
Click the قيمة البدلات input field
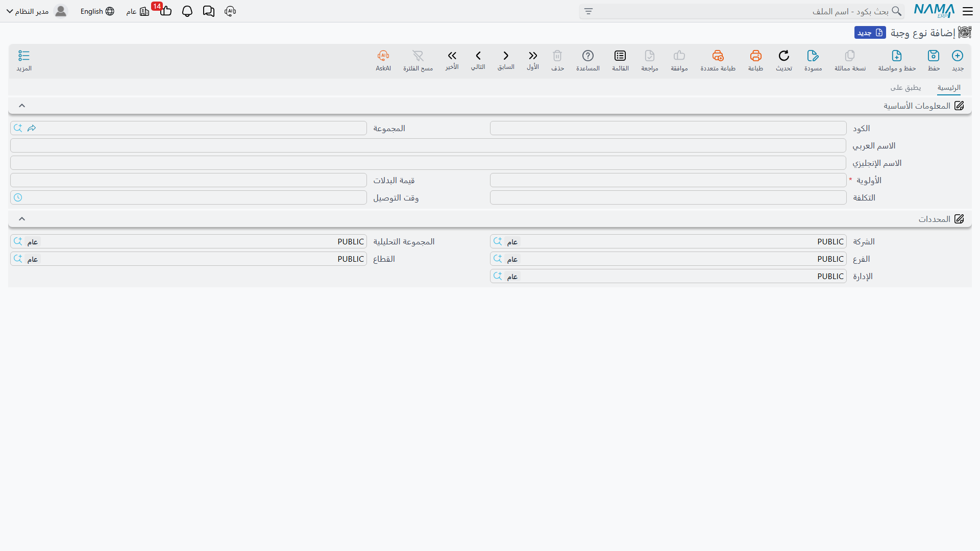pyautogui.click(x=188, y=180)
